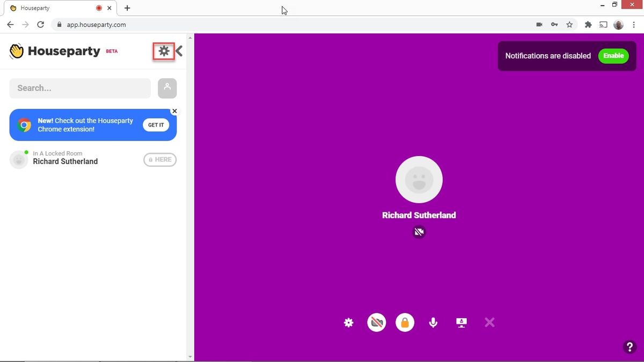Open Chrome's browser menu with three dots
The height and width of the screenshot is (362, 644).
(x=634, y=25)
